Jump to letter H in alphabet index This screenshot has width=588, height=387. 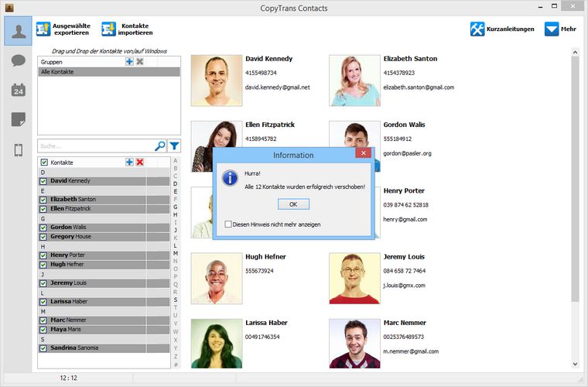(x=175, y=214)
